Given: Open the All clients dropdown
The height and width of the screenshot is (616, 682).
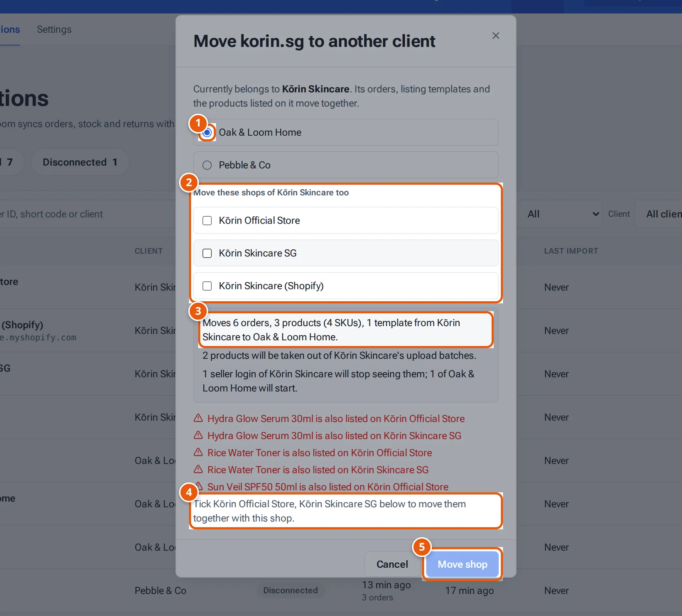Looking at the screenshot, I should (x=659, y=214).
